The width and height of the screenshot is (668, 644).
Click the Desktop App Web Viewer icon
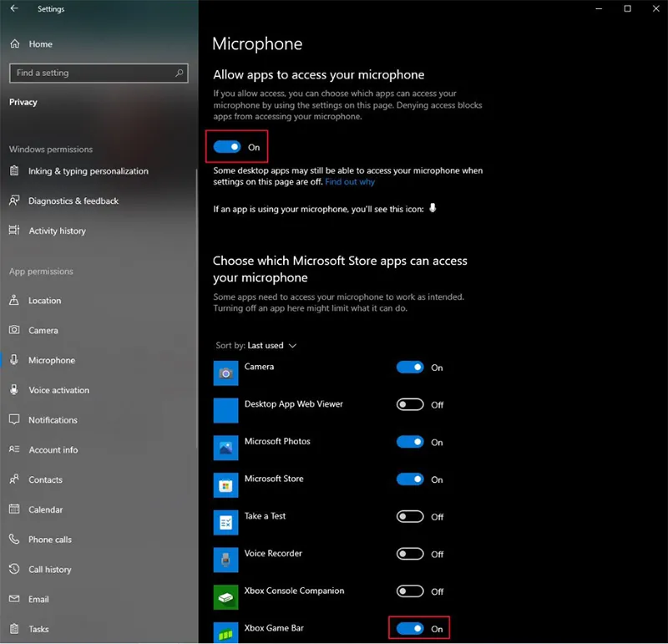225,410
